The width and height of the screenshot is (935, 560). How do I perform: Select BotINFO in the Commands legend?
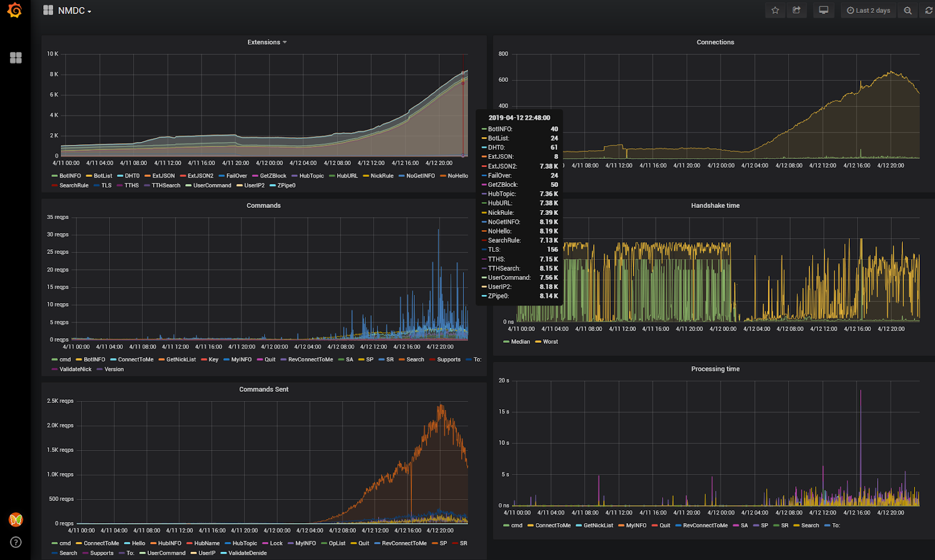95,359
